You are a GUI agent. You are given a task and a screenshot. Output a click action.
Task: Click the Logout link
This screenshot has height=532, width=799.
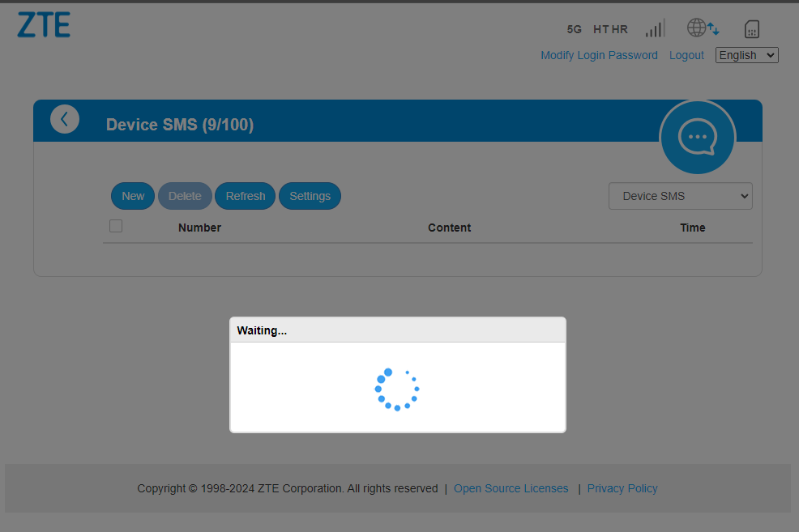pos(686,55)
